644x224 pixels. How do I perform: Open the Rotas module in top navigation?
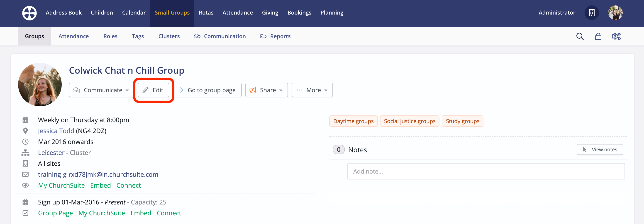(206, 12)
